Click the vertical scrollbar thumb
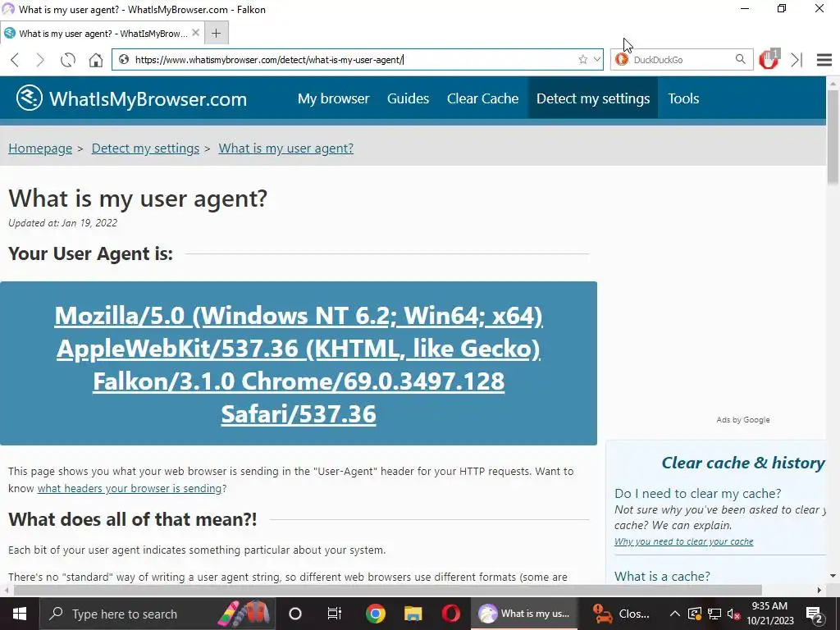The width and height of the screenshot is (840, 630). [833, 137]
